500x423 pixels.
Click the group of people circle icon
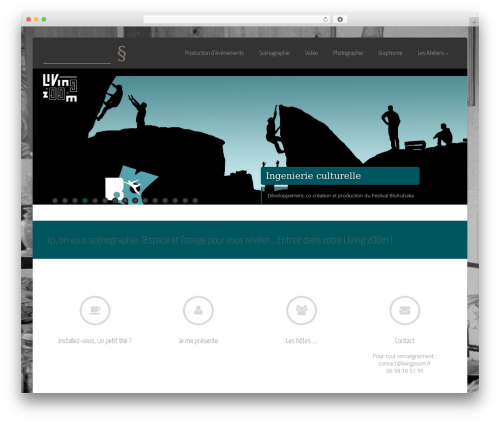pyautogui.click(x=302, y=310)
